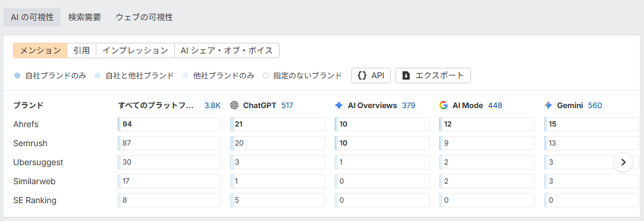Open the ChatGPT 517 mentions link
The height and width of the screenshot is (221, 644).
pyautogui.click(x=287, y=105)
